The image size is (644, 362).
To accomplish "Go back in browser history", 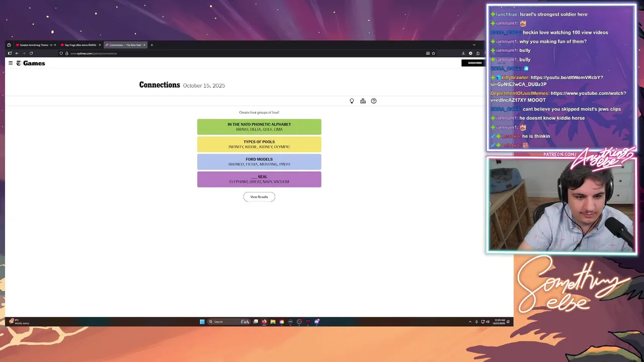I will click(17, 53).
